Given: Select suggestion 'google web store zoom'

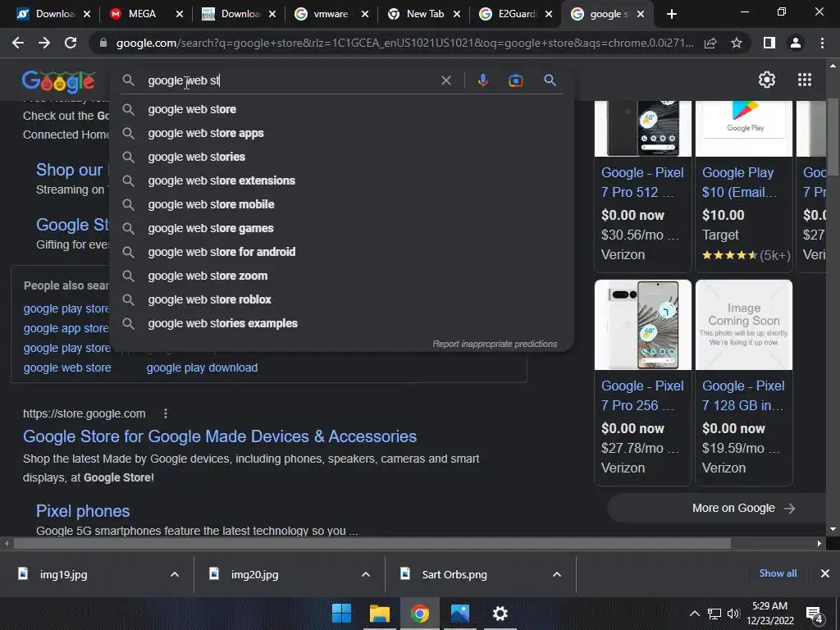Looking at the screenshot, I should pyautogui.click(x=342, y=276).
